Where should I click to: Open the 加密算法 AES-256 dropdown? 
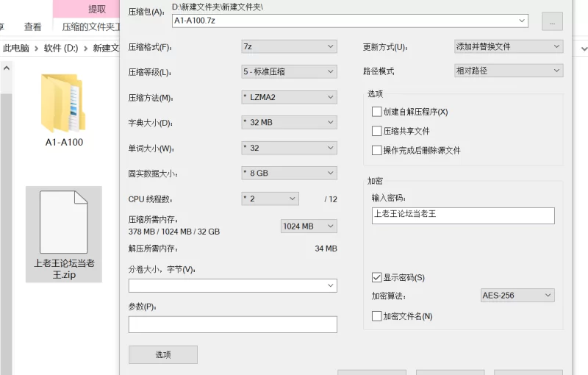517,296
